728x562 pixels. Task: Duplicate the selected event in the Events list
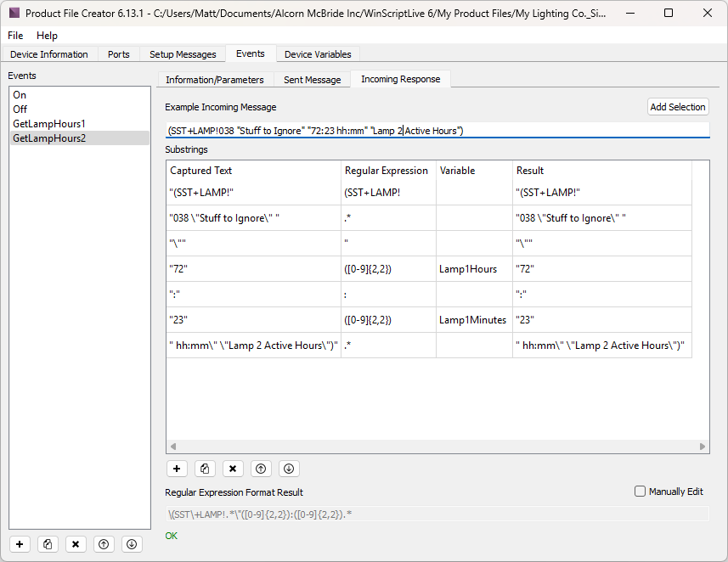[x=48, y=544]
